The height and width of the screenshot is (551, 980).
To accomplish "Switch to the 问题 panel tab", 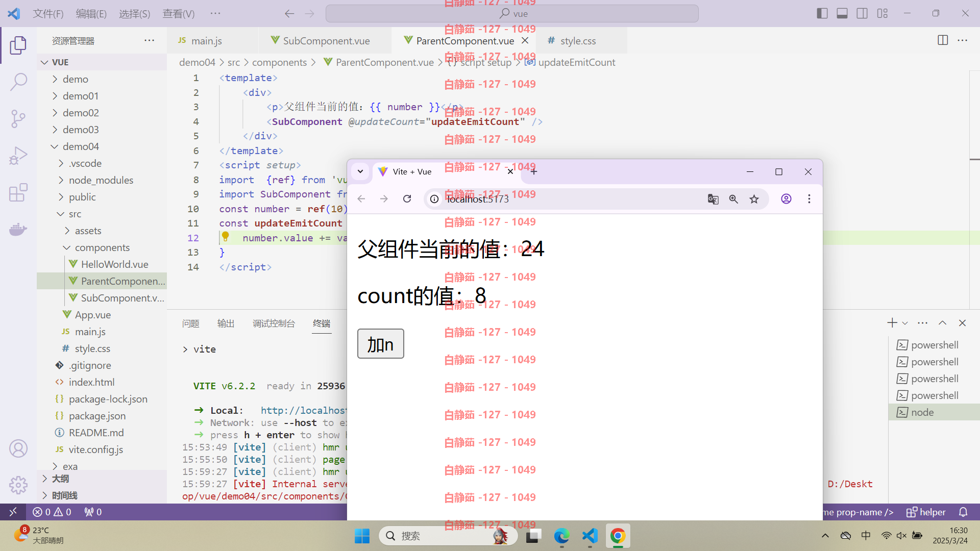I will coord(190,323).
